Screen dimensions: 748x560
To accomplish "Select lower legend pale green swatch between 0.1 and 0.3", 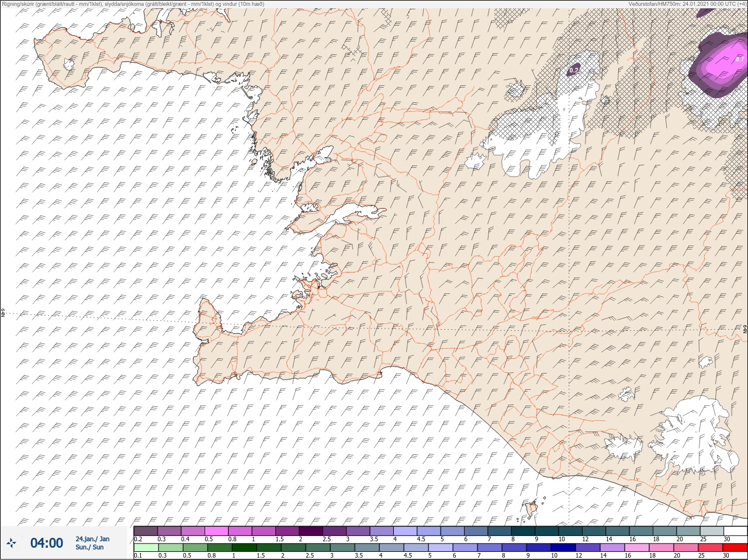I will tap(146, 548).
